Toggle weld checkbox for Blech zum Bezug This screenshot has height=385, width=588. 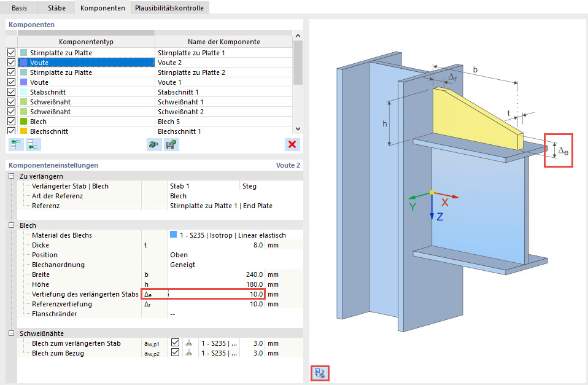point(175,352)
